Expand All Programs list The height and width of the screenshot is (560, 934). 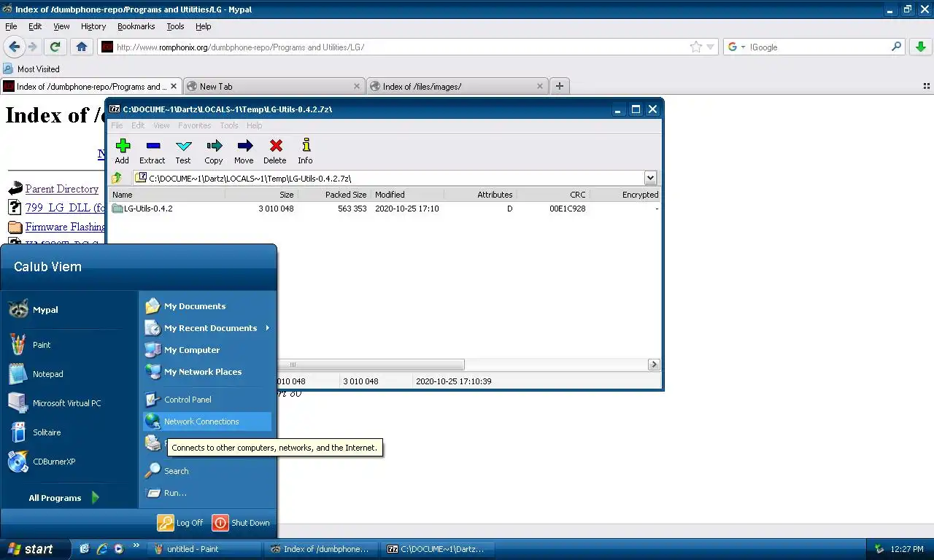click(x=64, y=498)
